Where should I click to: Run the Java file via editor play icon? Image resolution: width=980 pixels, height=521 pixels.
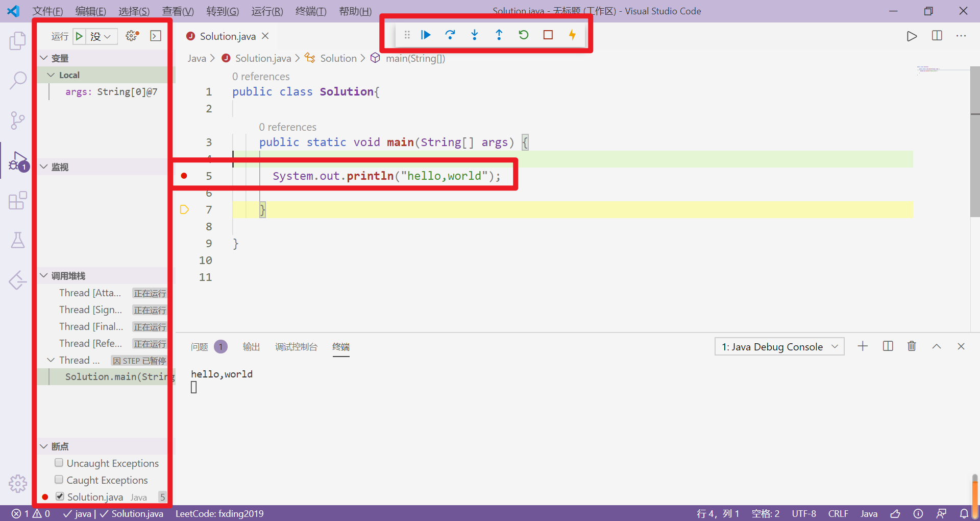[x=912, y=36]
